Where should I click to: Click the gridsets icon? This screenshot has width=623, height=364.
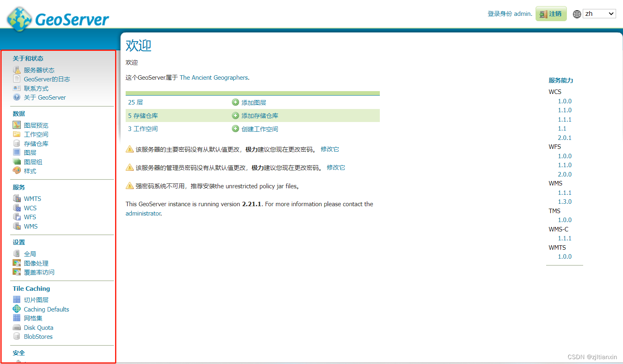click(x=17, y=318)
